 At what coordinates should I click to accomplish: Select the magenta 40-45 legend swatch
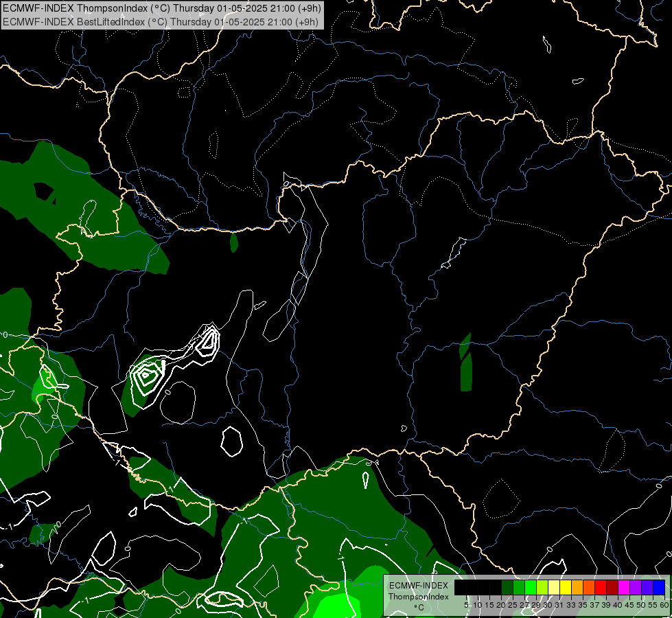pyautogui.click(x=624, y=587)
